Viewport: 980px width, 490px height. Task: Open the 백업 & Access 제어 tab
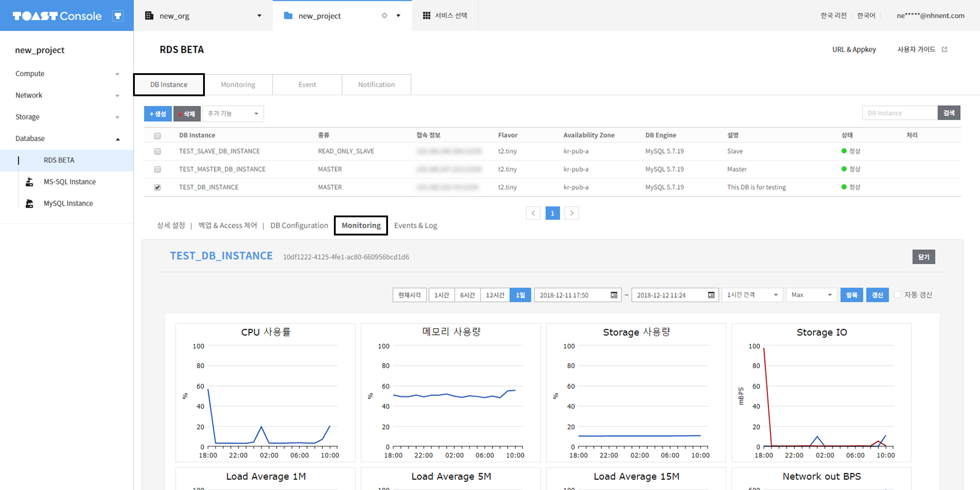(227, 225)
